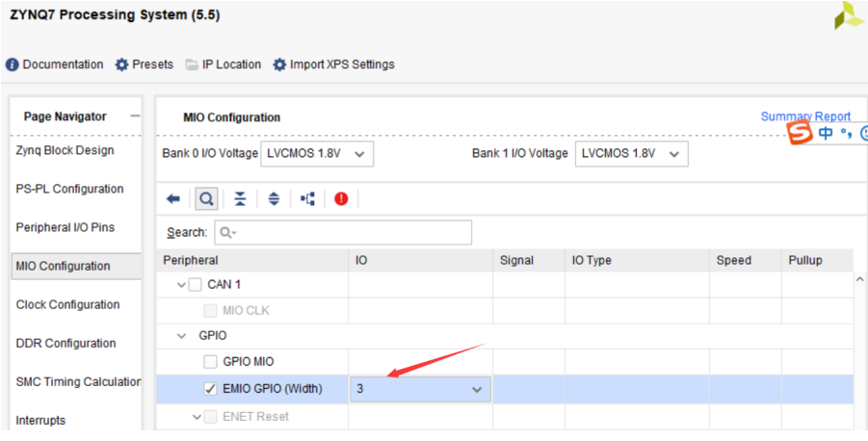Click the Import XPS Settings gear icon

pyautogui.click(x=279, y=65)
